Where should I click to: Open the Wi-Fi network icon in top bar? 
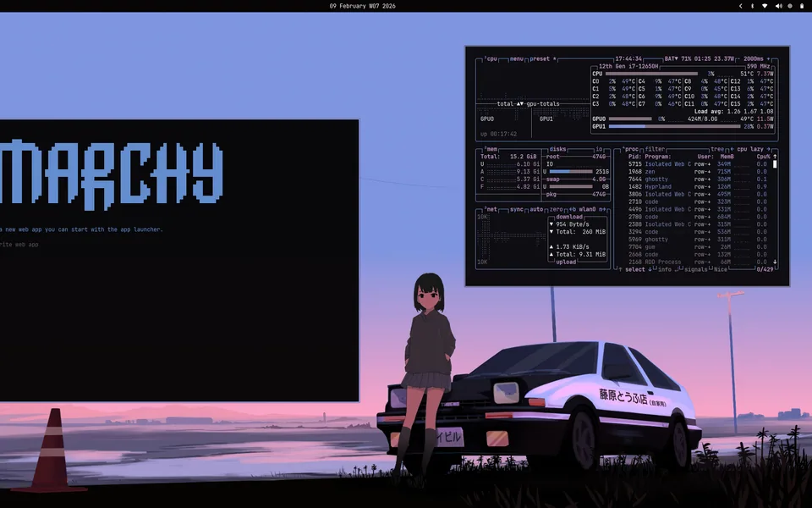click(x=765, y=6)
